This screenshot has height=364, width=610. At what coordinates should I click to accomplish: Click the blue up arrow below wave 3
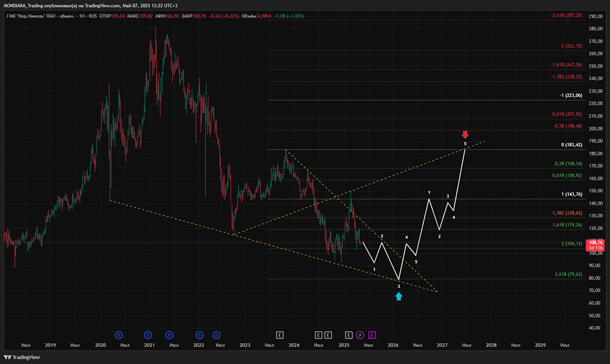[x=399, y=296]
